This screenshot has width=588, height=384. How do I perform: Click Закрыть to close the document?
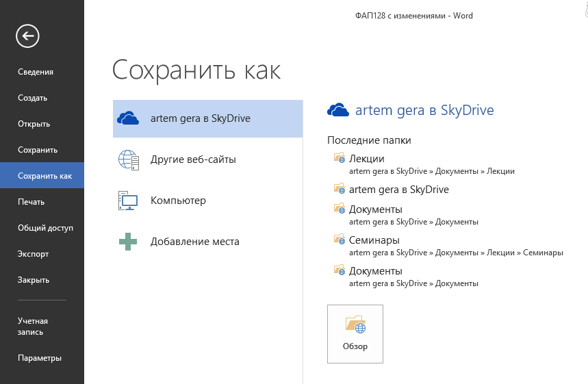pos(34,280)
